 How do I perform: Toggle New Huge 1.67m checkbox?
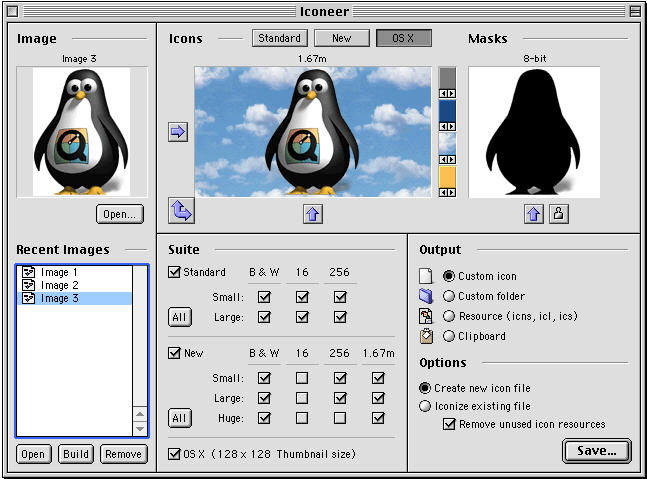tap(378, 418)
